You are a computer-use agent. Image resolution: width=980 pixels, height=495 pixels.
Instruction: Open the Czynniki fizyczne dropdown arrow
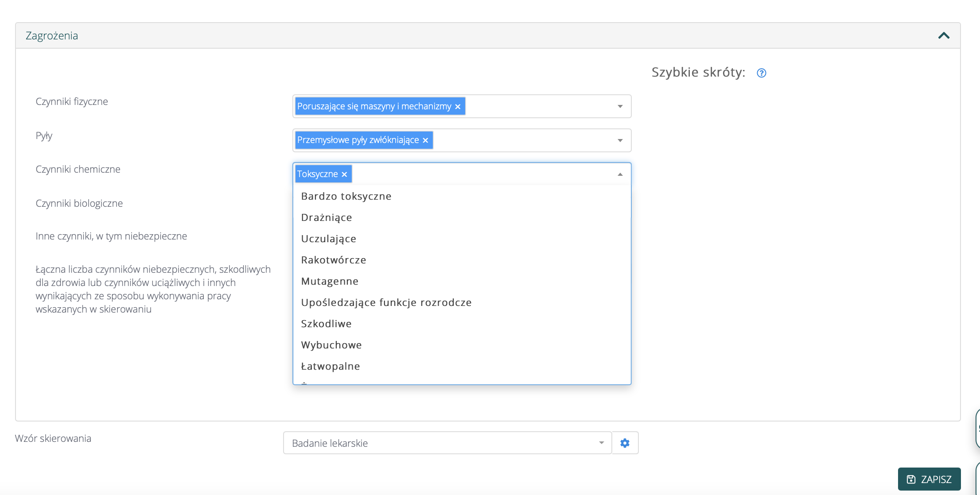pyautogui.click(x=620, y=106)
